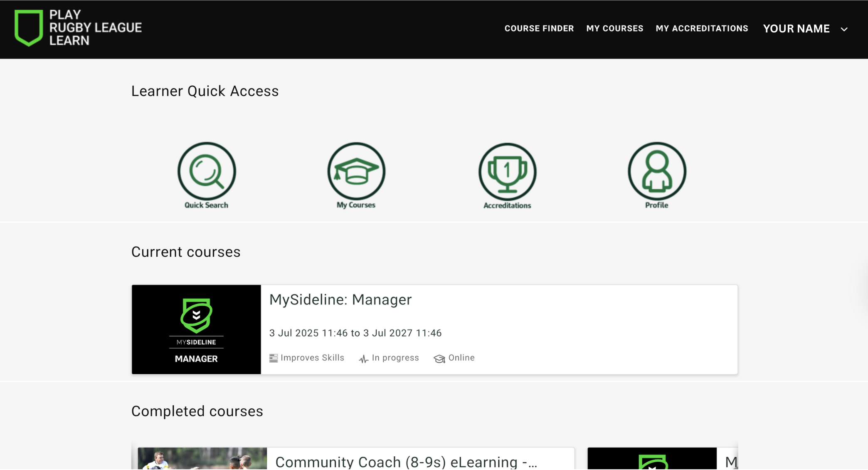Click the Community Coach course photo thumbnail
Viewport: 868px width, 470px height.
tap(202, 458)
